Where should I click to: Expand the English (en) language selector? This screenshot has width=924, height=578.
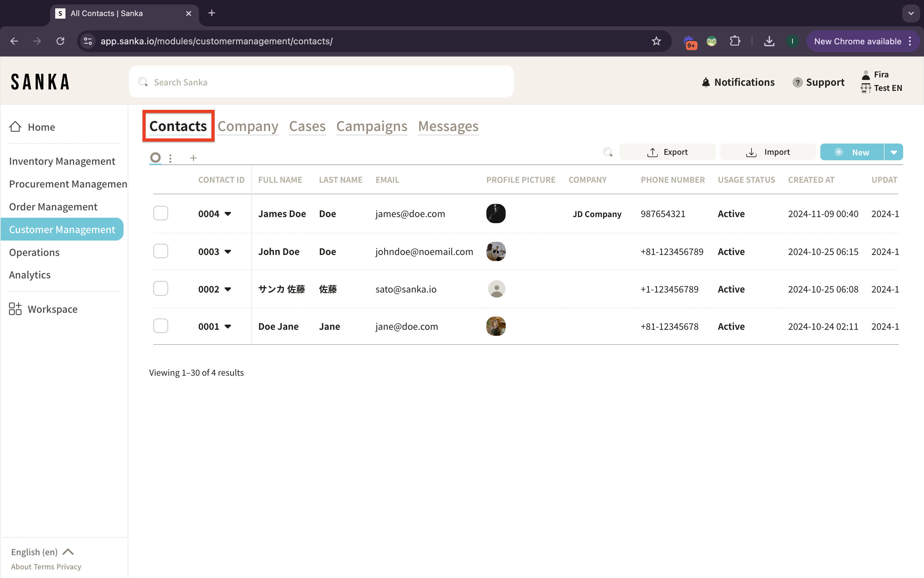pos(42,552)
